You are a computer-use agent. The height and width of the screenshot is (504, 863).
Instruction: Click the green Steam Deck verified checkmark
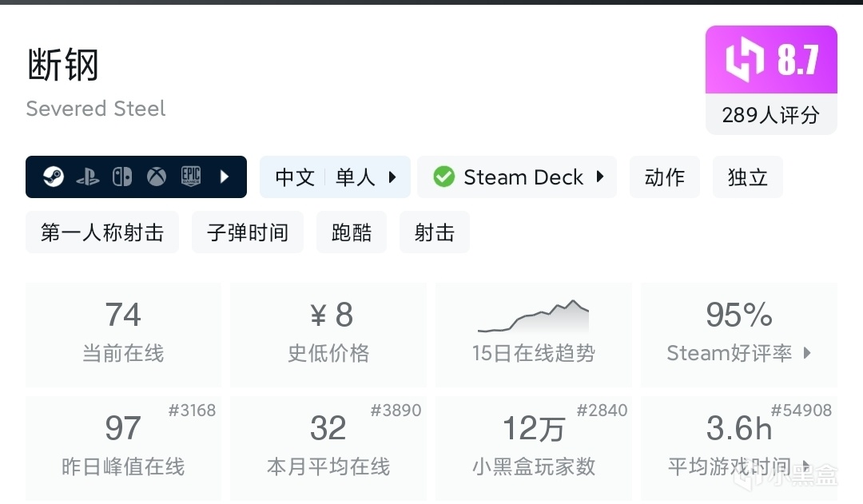[x=443, y=177]
